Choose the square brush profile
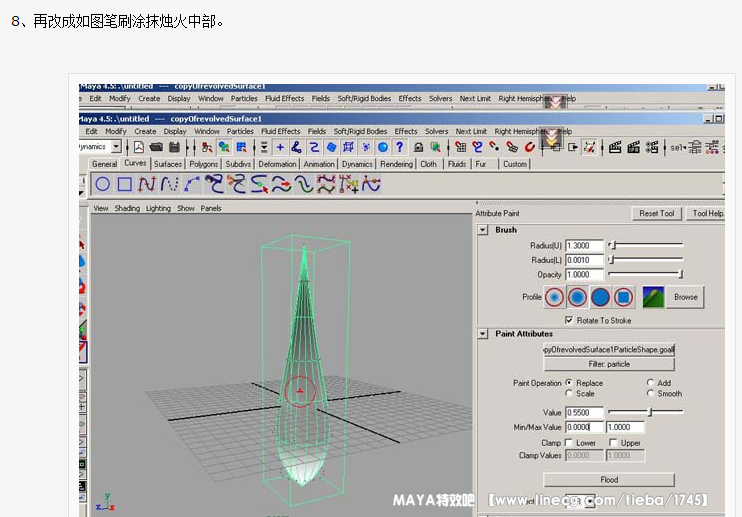742x517 pixels. click(x=623, y=297)
